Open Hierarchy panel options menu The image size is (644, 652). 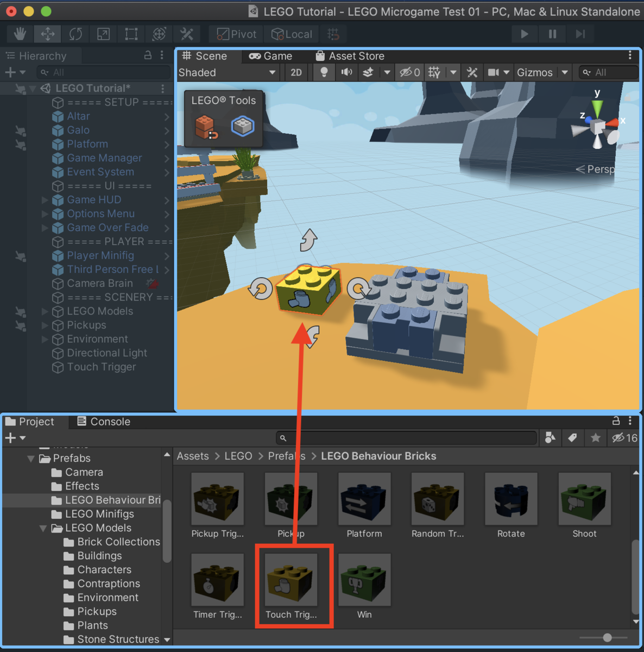click(x=162, y=55)
